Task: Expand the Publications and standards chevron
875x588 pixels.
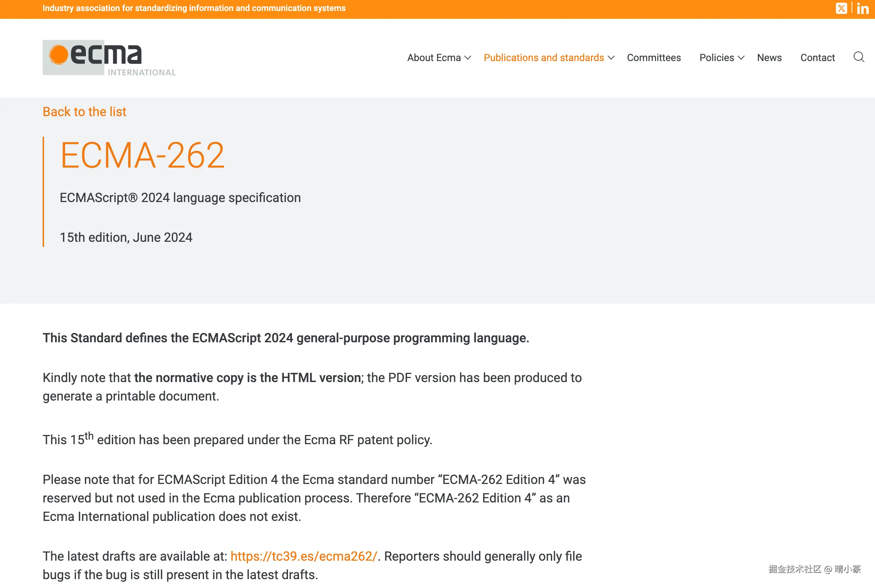Action: point(611,58)
